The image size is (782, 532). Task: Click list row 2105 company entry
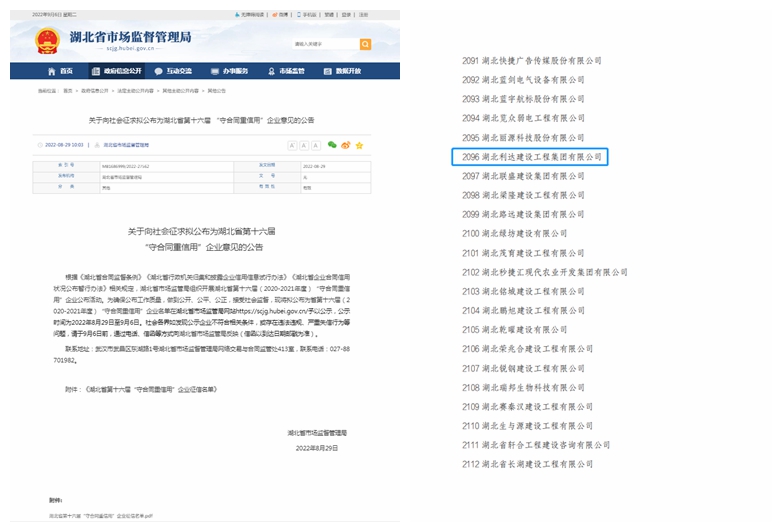point(515,330)
